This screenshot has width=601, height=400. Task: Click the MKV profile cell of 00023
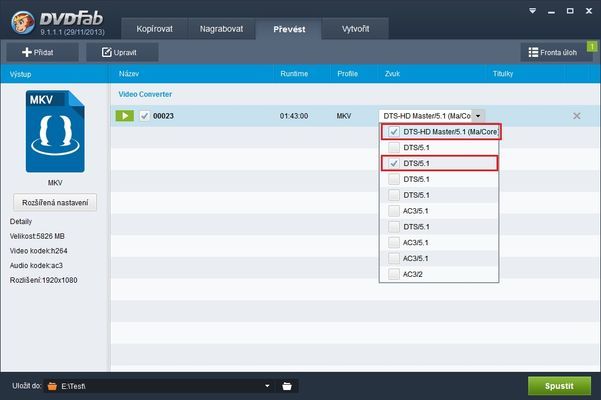click(x=344, y=116)
